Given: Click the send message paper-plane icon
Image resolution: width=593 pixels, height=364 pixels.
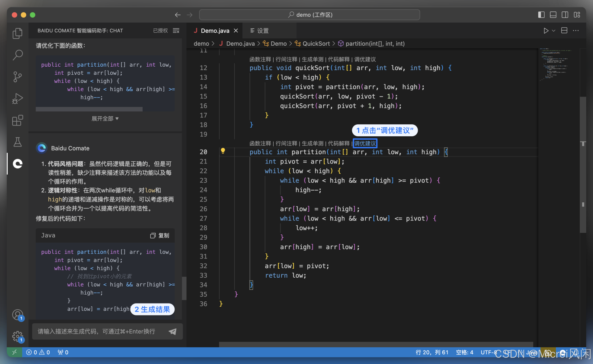Looking at the screenshot, I should click(173, 331).
